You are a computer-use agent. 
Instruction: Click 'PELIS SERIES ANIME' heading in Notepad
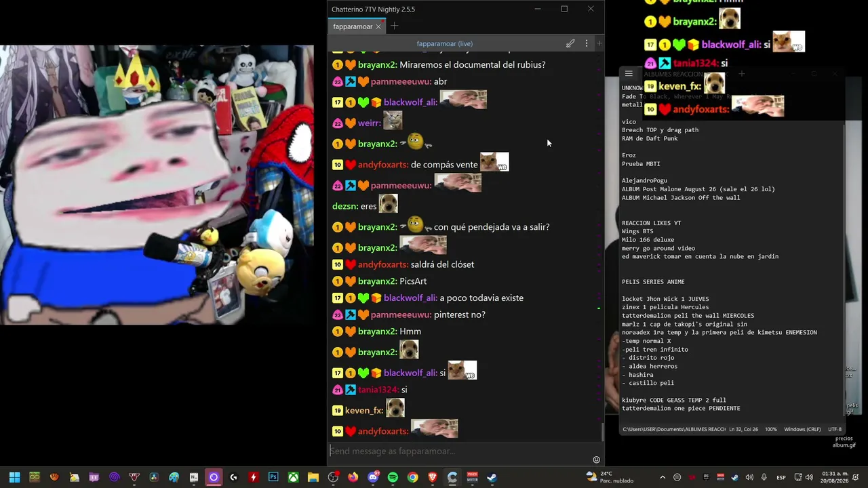(x=653, y=282)
